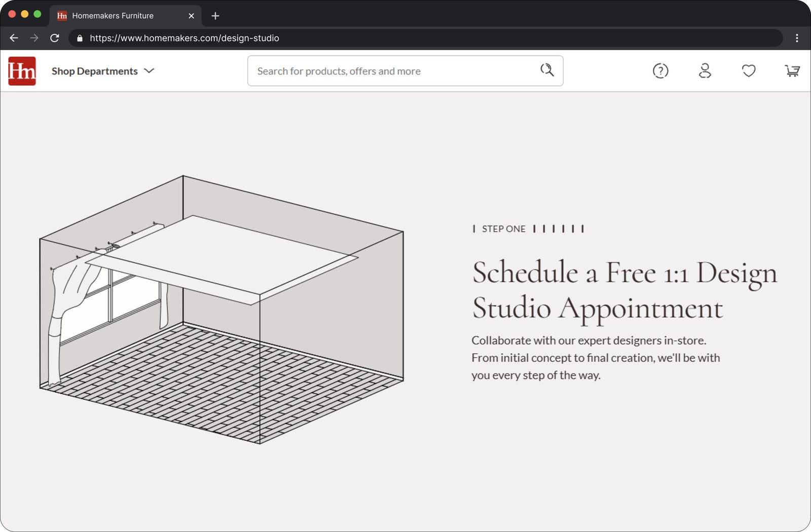Close the Homemakers Furniture tab
811x532 pixels.
(191, 16)
